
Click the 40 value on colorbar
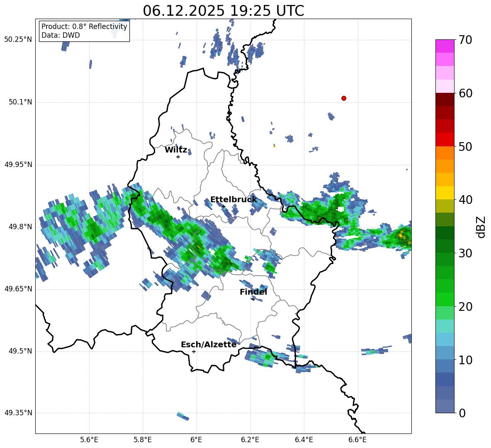point(466,200)
